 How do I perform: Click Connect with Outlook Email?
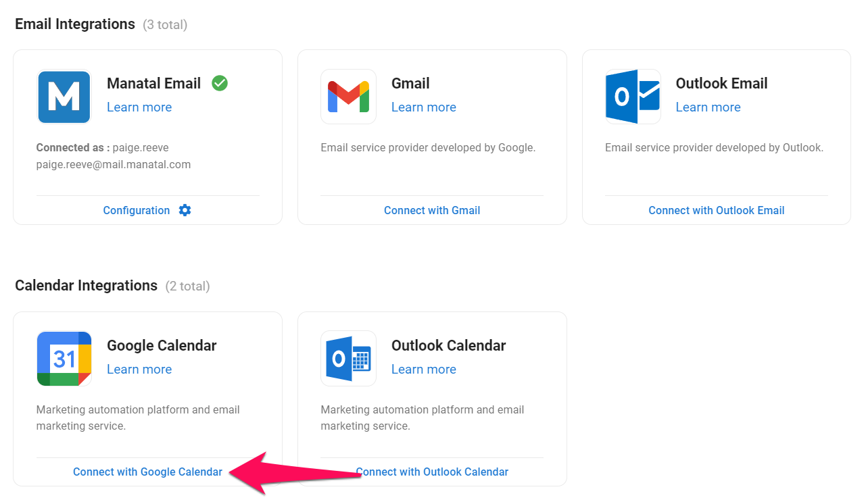point(716,210)
